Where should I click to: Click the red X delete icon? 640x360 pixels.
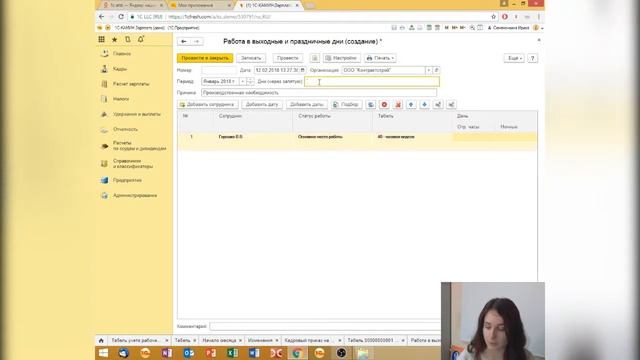coord(398,104)
